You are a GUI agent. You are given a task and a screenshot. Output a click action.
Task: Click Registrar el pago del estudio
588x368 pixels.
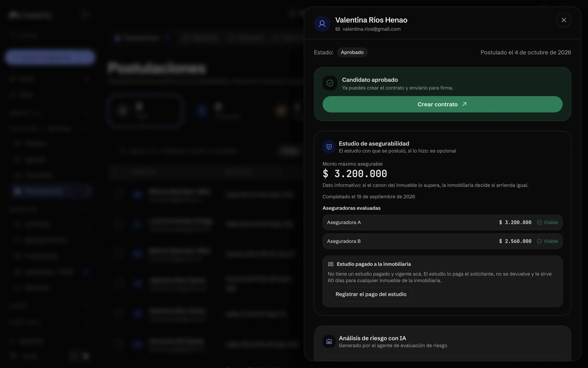371,294
